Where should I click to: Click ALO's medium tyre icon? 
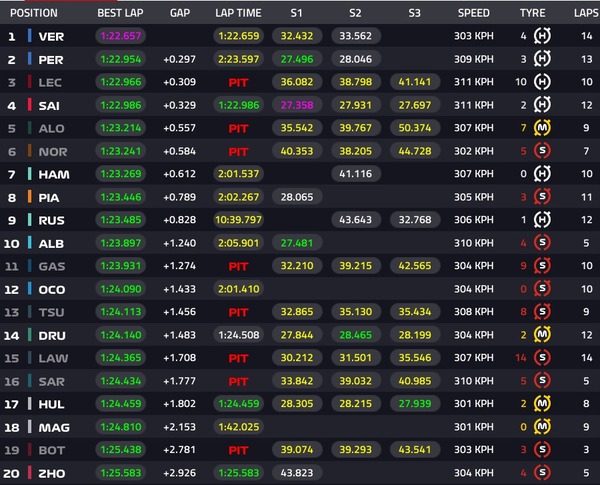click(x=542, y=128)
